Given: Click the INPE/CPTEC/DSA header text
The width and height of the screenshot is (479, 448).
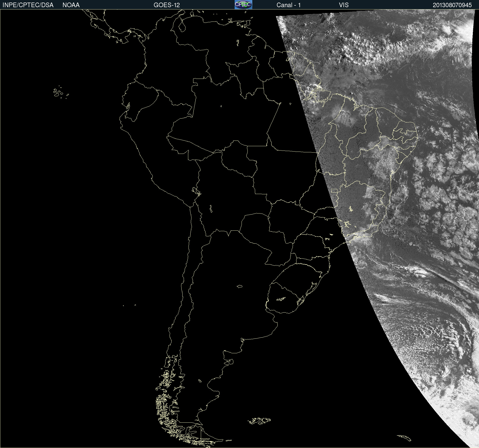Looking at the screenshot, I should tap(28, 5).
